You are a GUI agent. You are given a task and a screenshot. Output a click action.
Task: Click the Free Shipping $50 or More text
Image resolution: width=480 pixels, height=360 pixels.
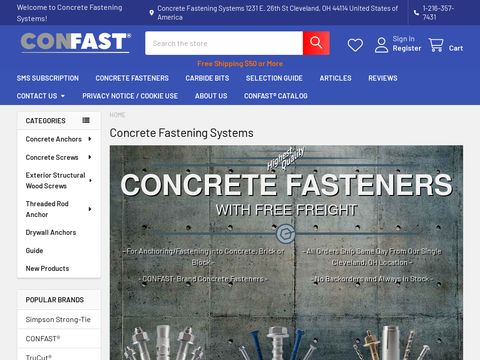(240, 63)
